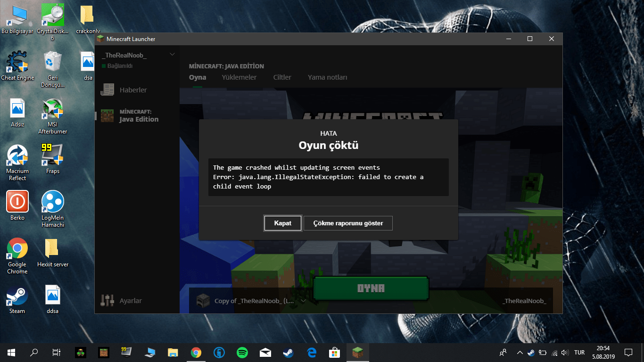The width and height of the screenshot is (644, 362).
Task: Open the Yüklemeler tab
Action: pyautogui.click(x=239, y=77)
